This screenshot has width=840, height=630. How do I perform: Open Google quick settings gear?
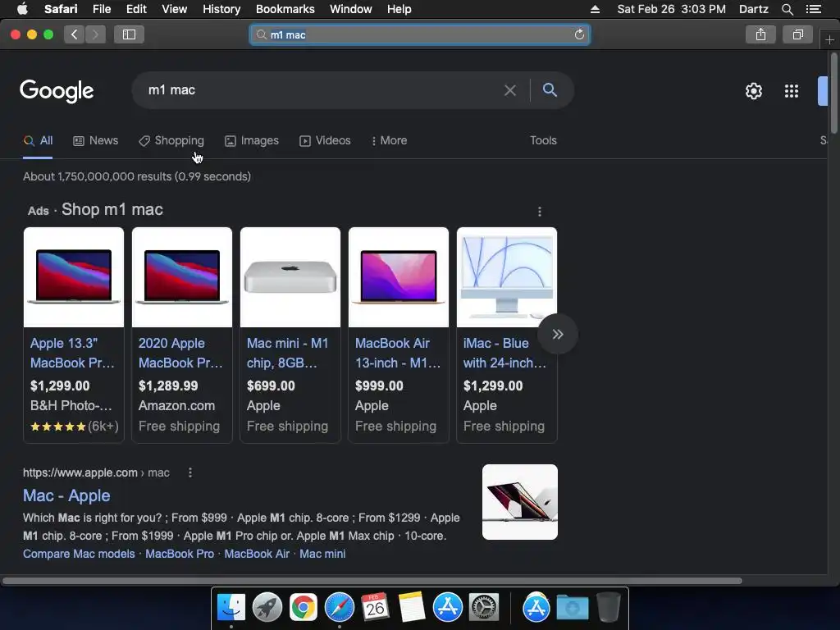754,91
